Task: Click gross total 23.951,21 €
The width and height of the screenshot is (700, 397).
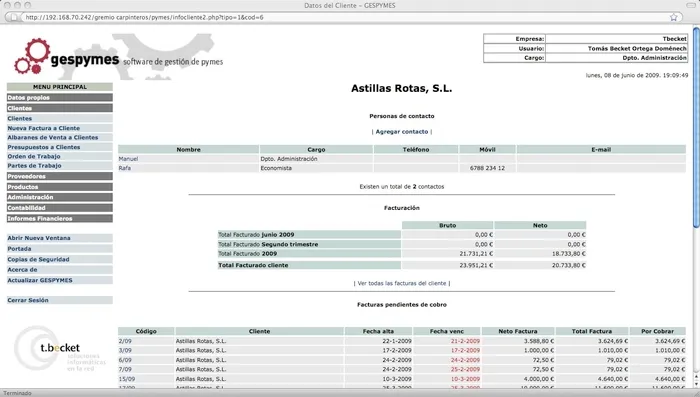Action: (476, 265)
